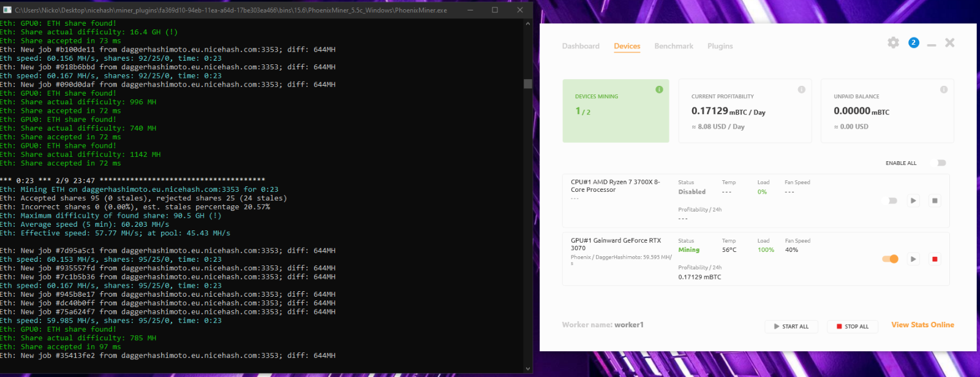Click console line Effective speed: 57.77 MH/s
The height and width of the screenshot is (377, 980).
pos(115,233)
